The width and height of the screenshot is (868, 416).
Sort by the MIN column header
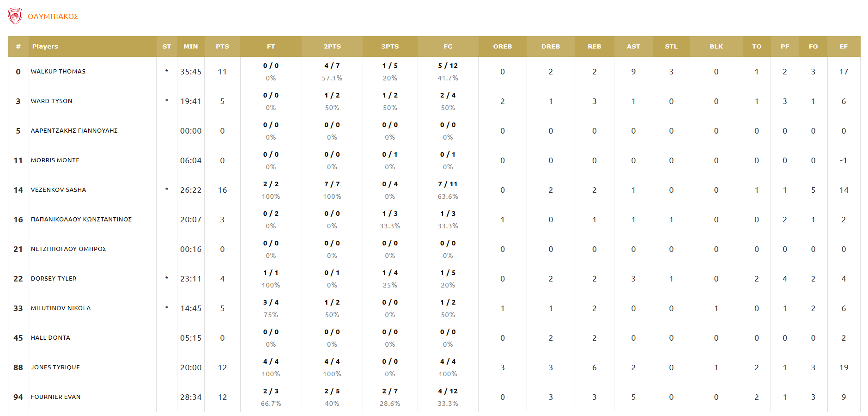[190, 47]
